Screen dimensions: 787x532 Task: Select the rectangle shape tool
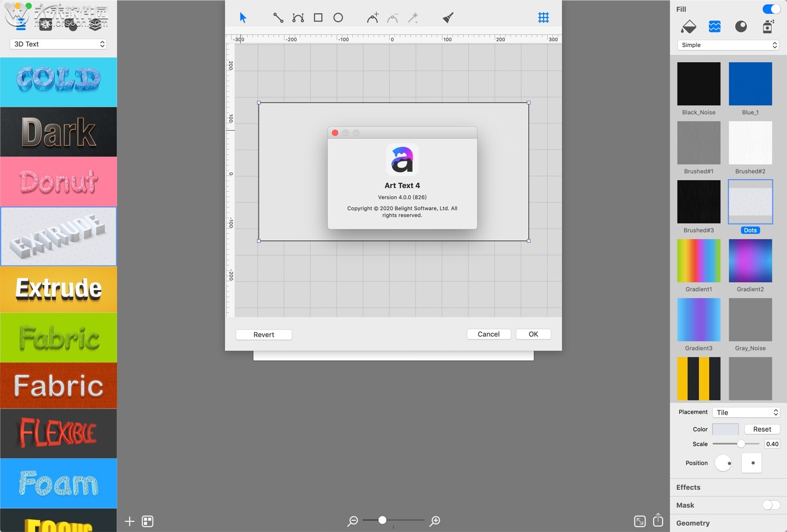point(318,18)
